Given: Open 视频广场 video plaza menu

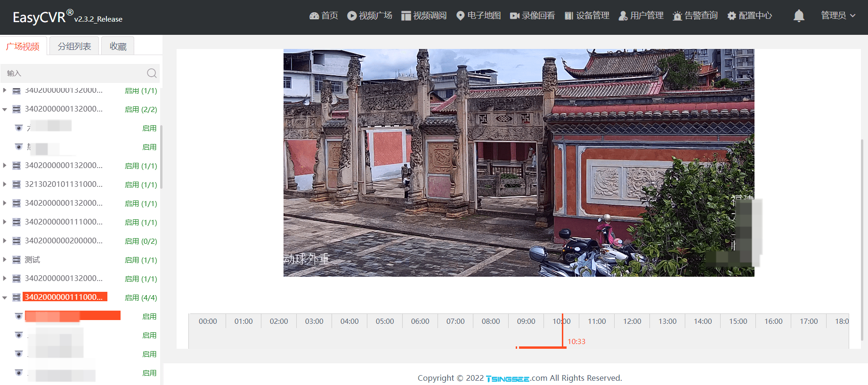Looking at the screenshot, I should (370, 16).
